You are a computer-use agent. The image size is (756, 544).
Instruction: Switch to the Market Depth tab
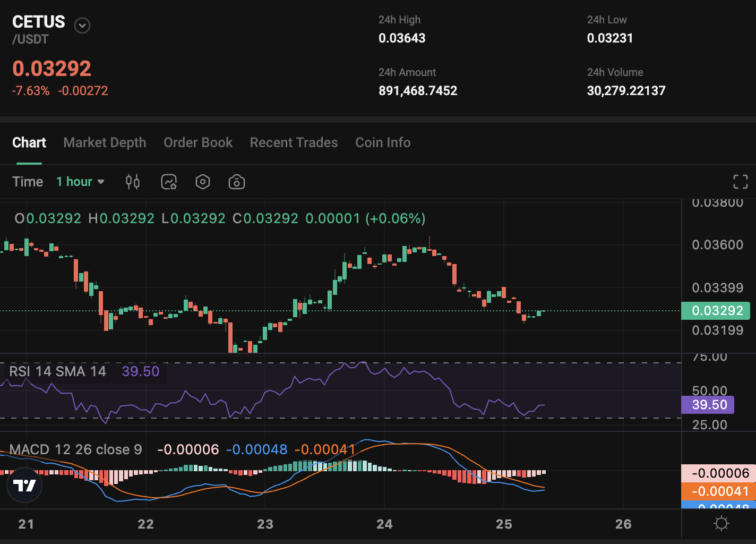[105, 142]
